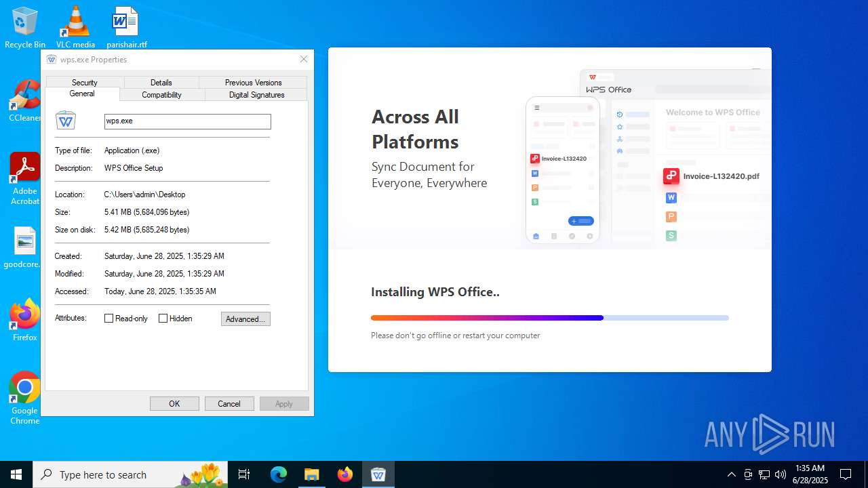Open File Explorer from the taskbar
Image resolution: width=868 pixels, height=488 pixels.
pyautogui.click(x=311, y=474)
